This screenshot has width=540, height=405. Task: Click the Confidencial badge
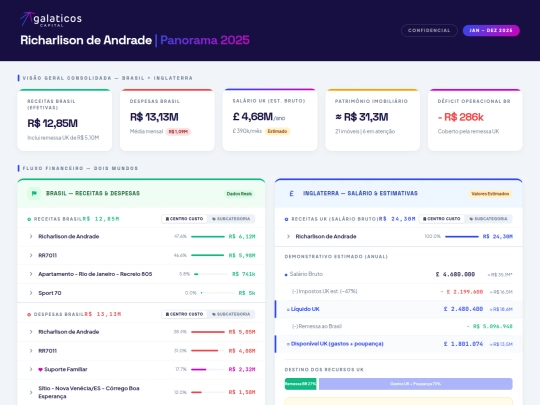coord(429,30)
